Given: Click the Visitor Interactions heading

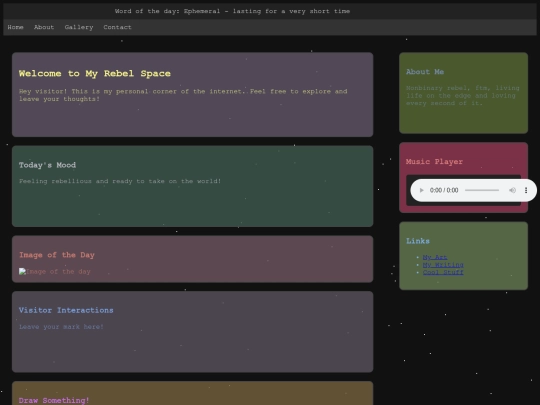Looking at the screenshot, I should pos(66,310).
